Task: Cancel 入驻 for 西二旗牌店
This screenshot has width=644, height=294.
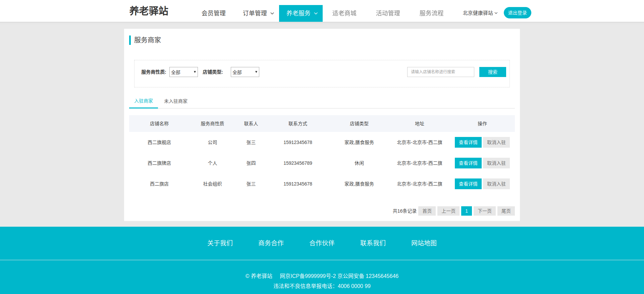Action: (496, 163)
